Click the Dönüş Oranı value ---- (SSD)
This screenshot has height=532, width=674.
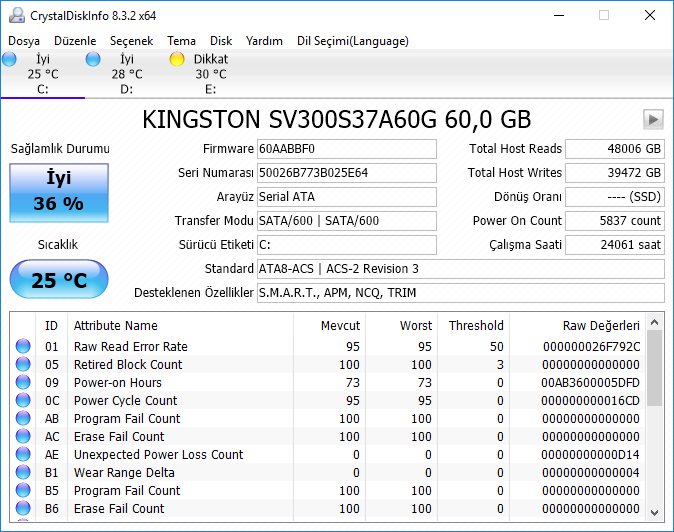(615, 197)
